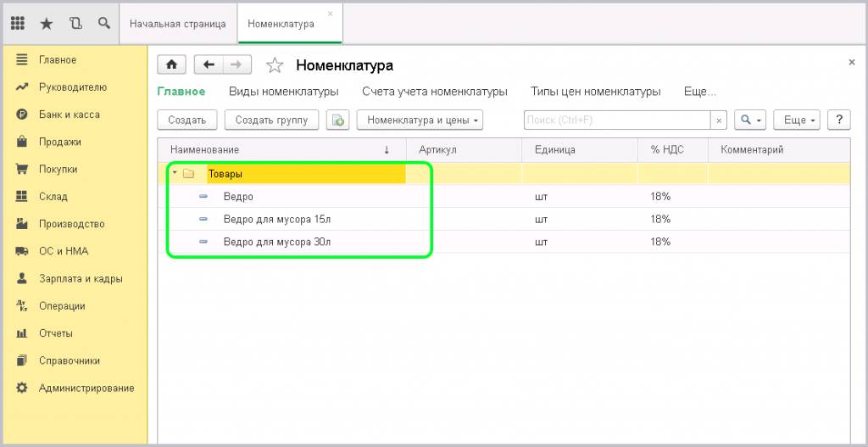Open the Еще dropdown button in toolbar

click(797, 120)
